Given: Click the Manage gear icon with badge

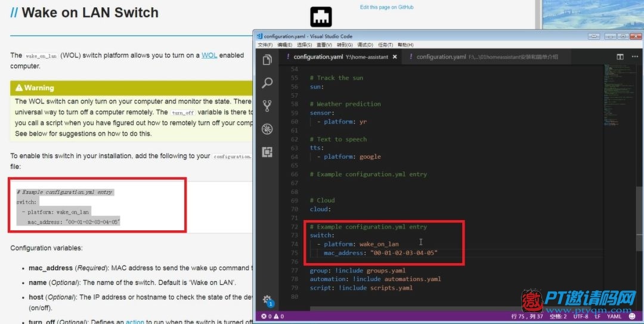Looking at the screenshot, I should click(x=267, y=301).
